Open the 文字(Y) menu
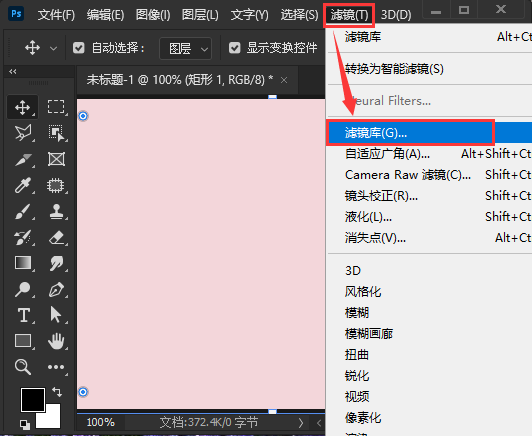Screen dimensions: 532x436 click(250, 15)
